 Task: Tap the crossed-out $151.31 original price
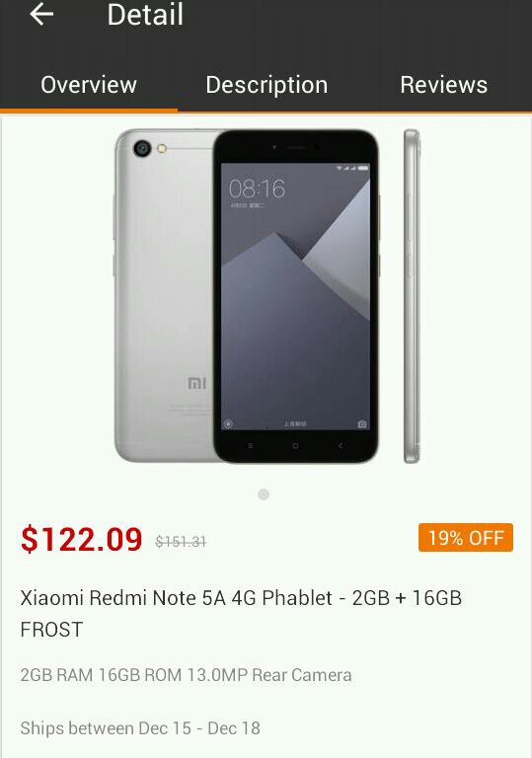click(x=181, y=542)
